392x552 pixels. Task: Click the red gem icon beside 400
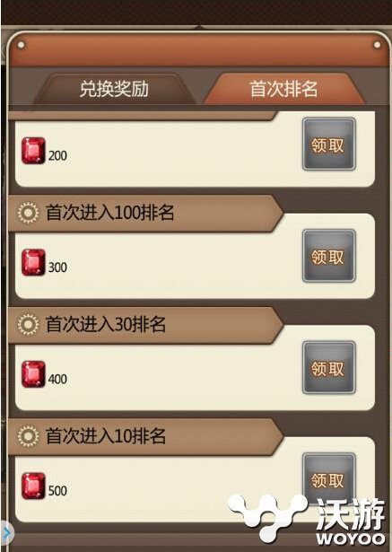point(33,374)
